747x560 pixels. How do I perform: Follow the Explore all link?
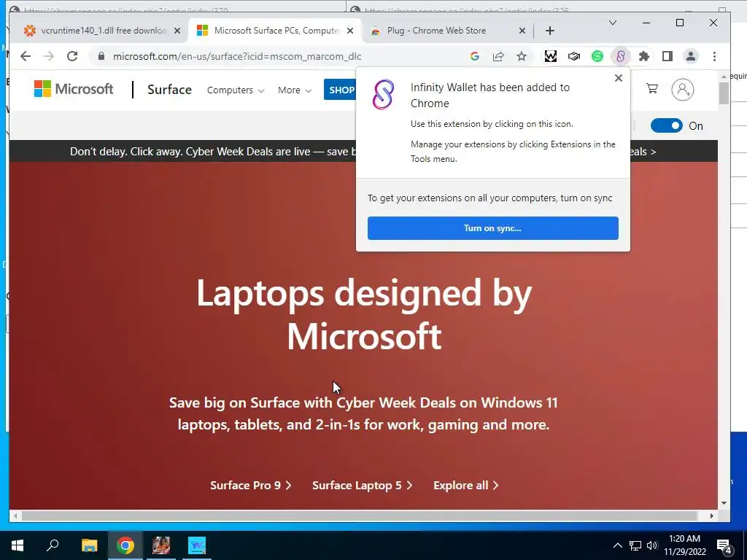(466, 485)
